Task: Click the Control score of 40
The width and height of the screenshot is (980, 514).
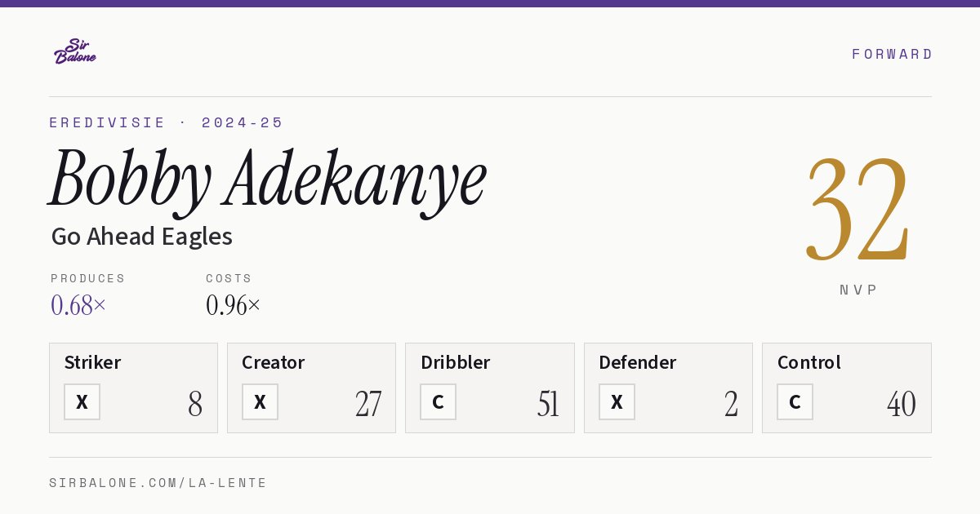Action: (902, 404)
